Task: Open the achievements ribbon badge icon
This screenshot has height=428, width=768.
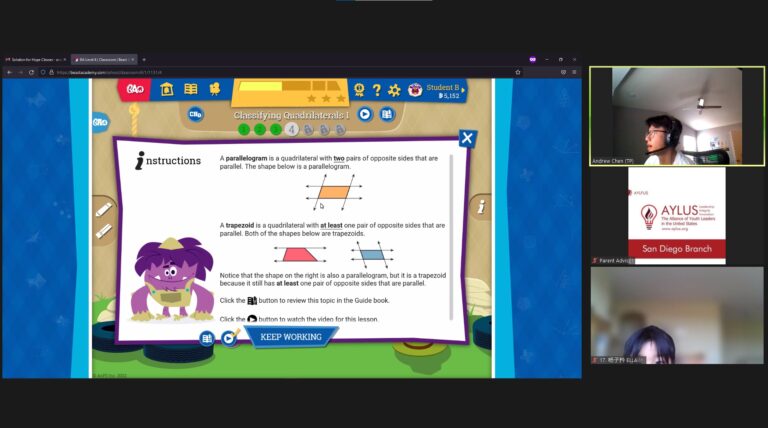Action: tap(359, 90)
